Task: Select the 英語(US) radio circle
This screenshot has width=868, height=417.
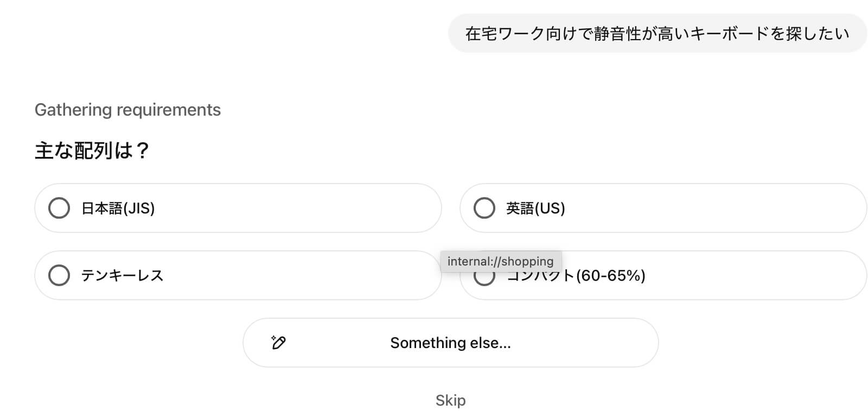Action: point(484,208)
